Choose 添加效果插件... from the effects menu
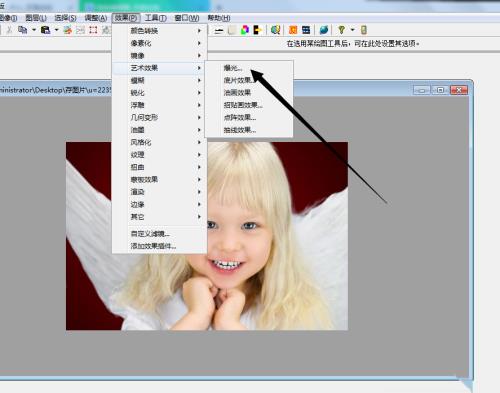 coord(159,246)
